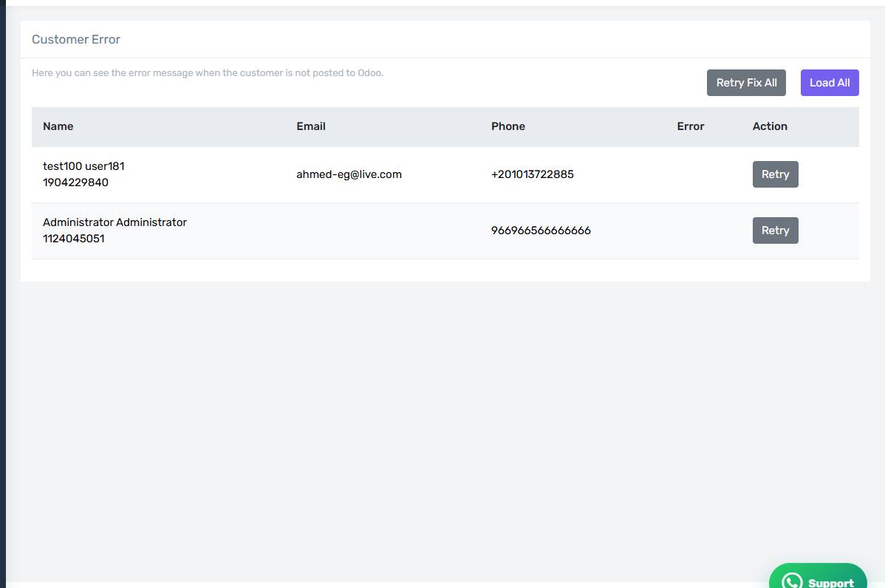The width and height of the screenshot is (885, 588).
Task: Click the Action column header
Action: [x=770, y=126]
